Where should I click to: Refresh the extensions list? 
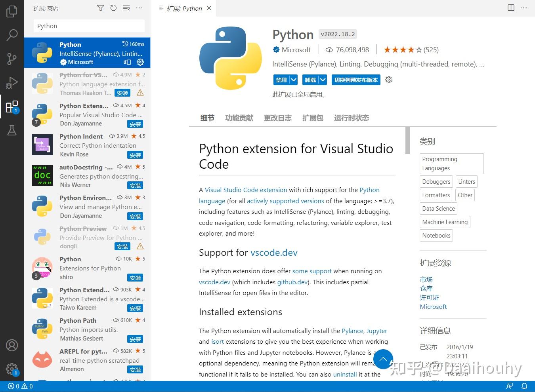(x=113, y=8)
